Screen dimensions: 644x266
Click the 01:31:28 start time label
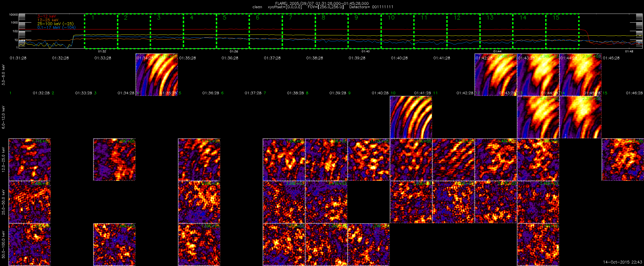[x=18, y=58]
